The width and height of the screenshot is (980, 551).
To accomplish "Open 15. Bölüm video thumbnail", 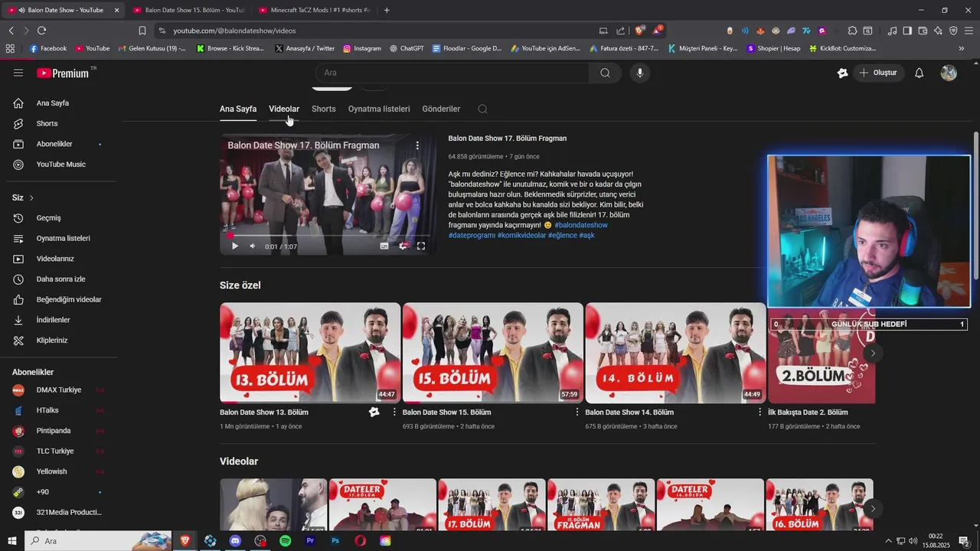I will tap(493, 353).
